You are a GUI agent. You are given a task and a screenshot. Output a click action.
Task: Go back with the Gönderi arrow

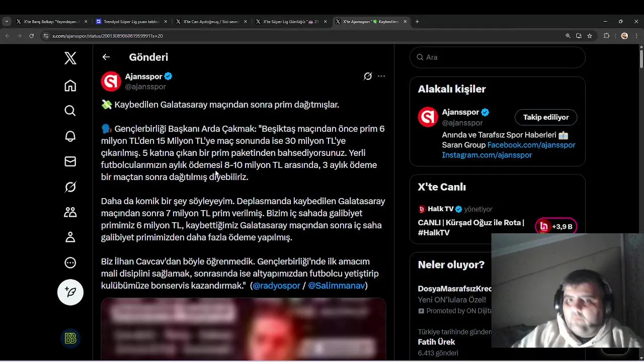tap(106, 57)
